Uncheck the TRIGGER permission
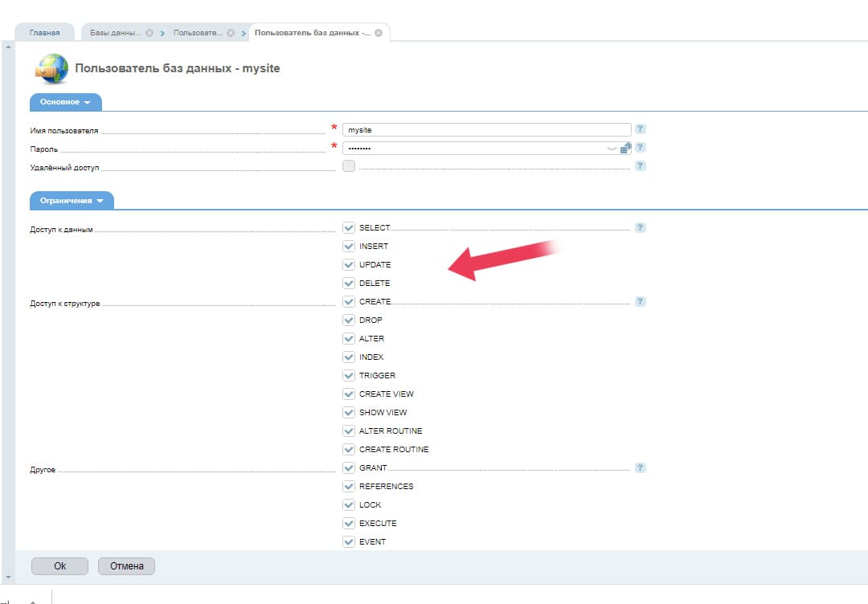 click(349, 375)
